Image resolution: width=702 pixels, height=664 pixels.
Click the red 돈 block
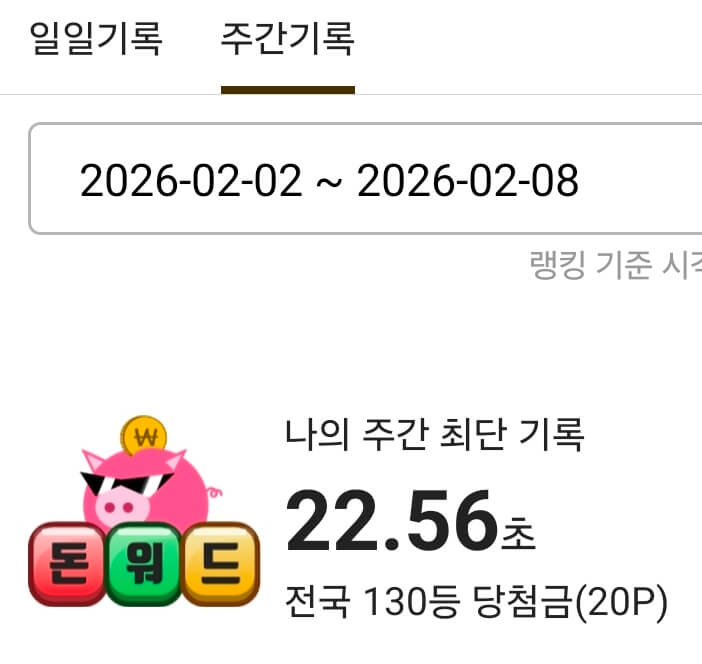pyautogui.click(x=68, y=564)
